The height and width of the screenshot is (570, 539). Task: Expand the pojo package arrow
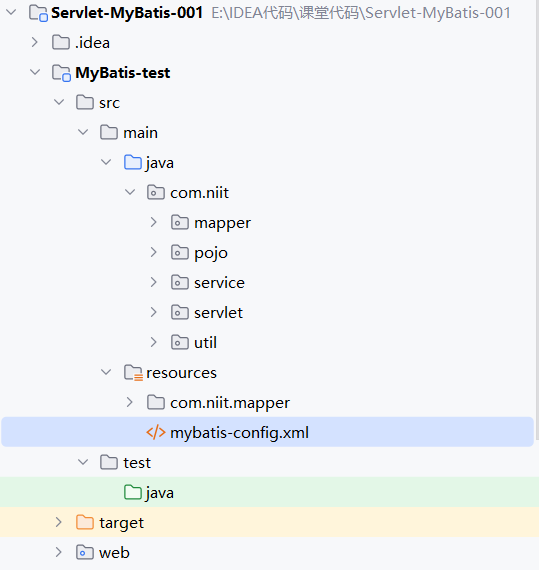point(153,252)
